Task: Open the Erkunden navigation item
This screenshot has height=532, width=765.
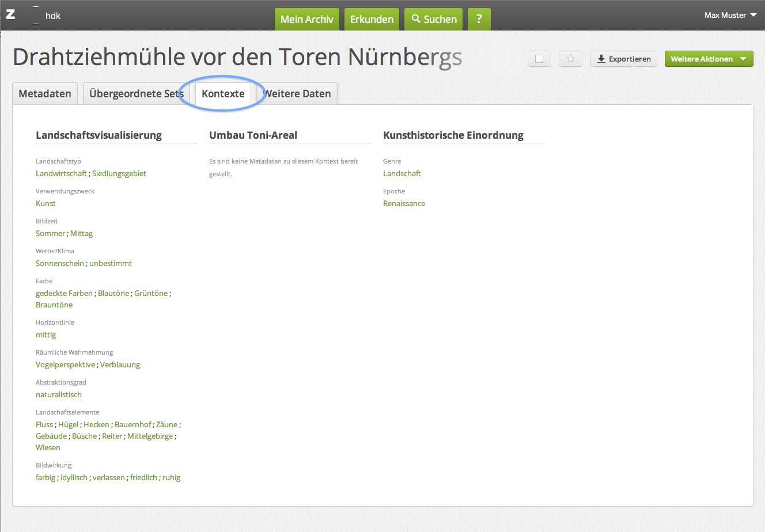Action: [372, 20]
